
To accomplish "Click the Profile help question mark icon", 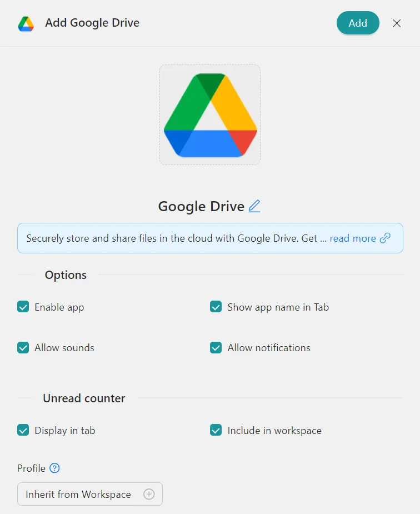I will 54,468.
